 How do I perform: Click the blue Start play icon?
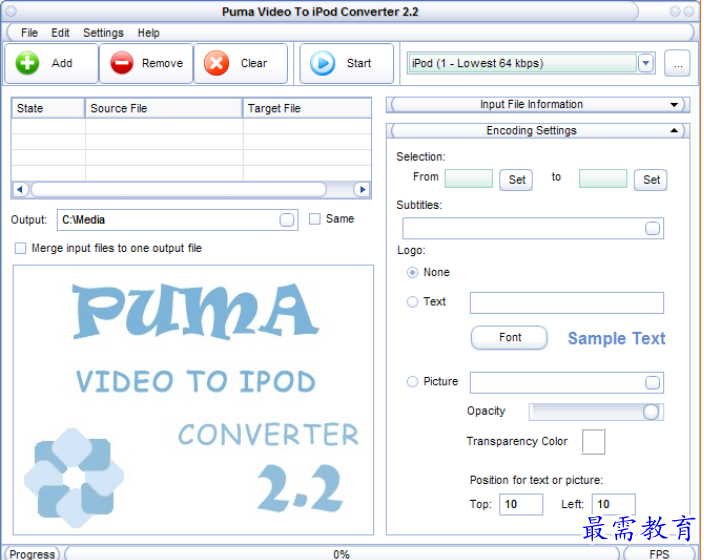(322, 63)
